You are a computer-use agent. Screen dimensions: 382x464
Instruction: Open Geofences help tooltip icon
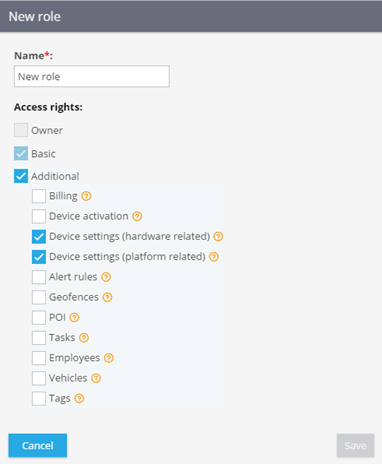107,297
